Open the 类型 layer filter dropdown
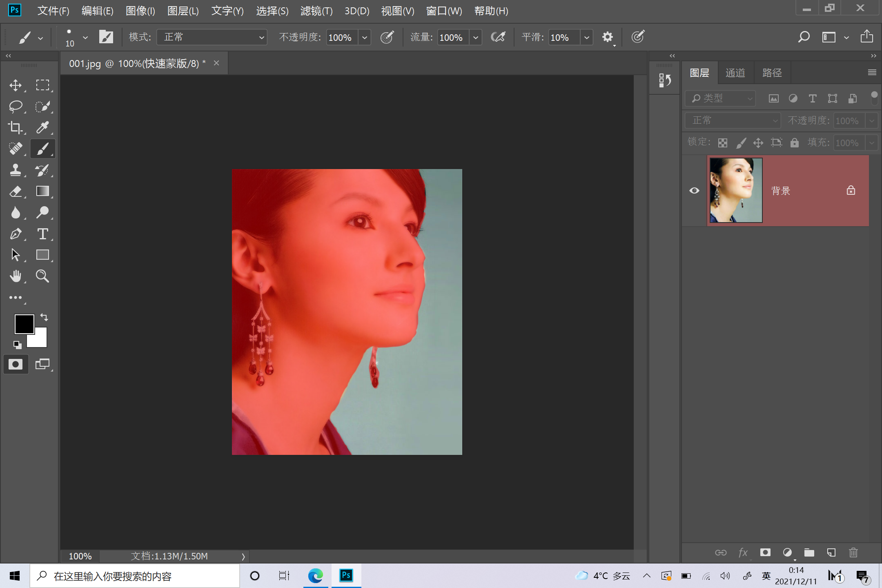 click(x=721, y=98)
